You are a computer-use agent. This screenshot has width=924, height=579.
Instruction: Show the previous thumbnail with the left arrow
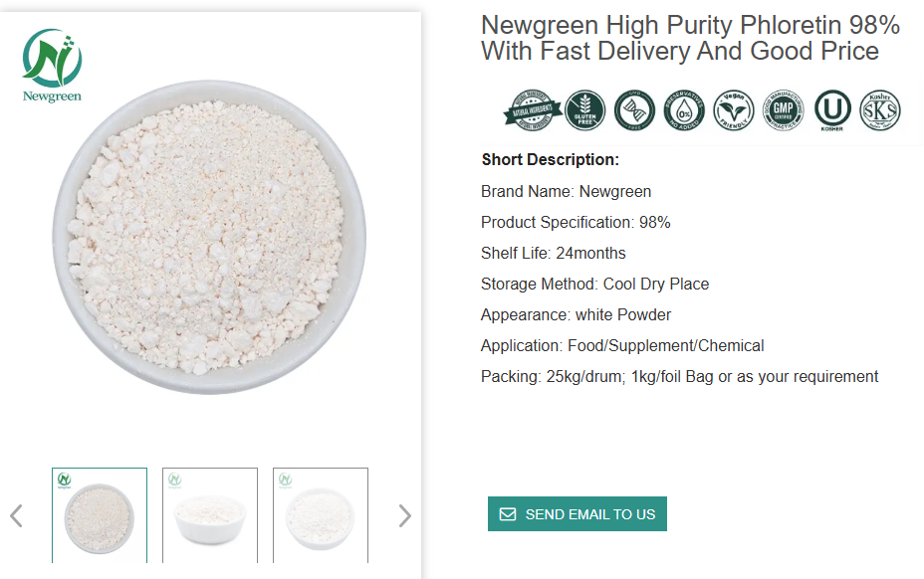(x=16, y=515)
